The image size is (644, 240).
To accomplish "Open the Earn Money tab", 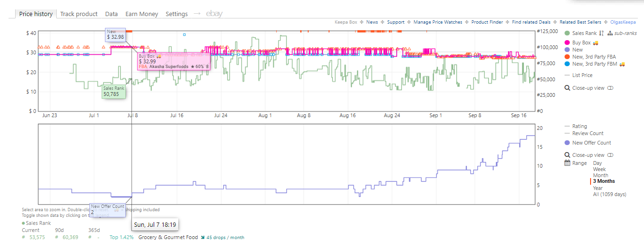I will click(x=142, y=14).
